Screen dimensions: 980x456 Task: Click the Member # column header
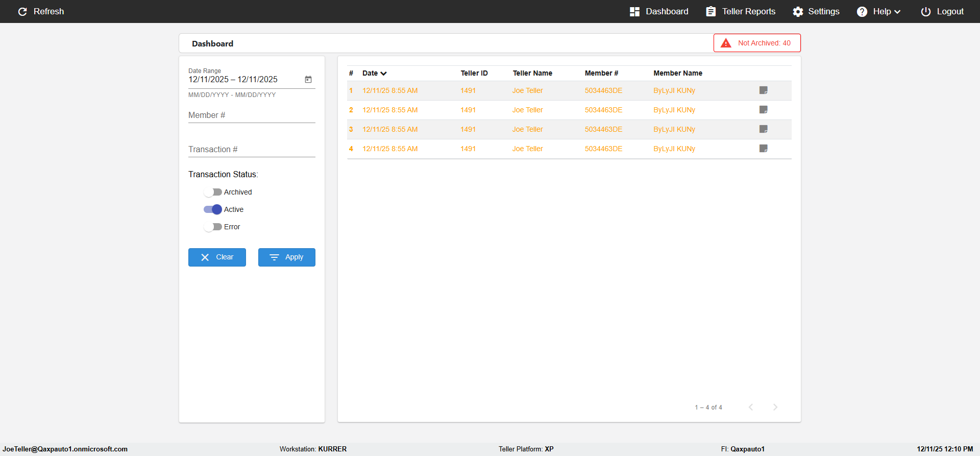tap(601, 73)
